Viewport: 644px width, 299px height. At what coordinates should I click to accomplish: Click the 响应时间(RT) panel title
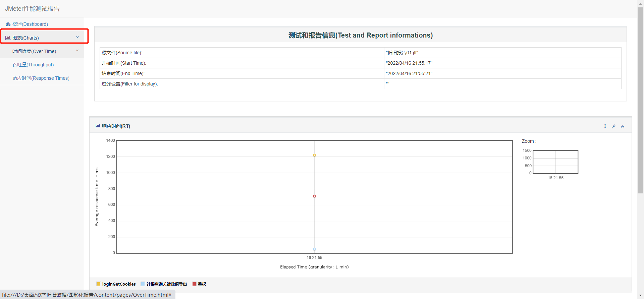pos(116,126)
